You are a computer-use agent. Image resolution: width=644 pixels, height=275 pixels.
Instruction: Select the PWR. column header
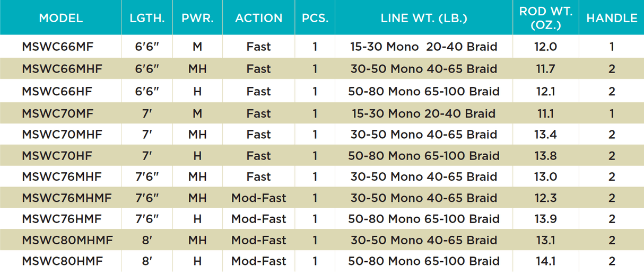click(x=197, y=18)
